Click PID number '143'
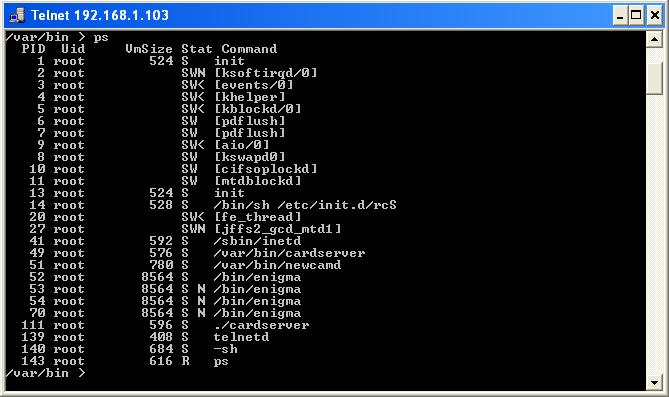 (33, 361)
